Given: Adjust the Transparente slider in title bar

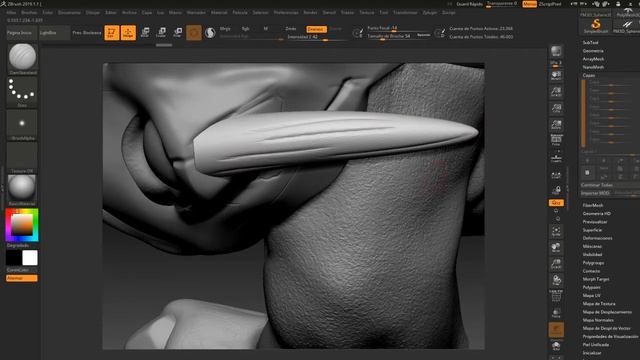Looking at the screenshot, I should click(502, 4).
